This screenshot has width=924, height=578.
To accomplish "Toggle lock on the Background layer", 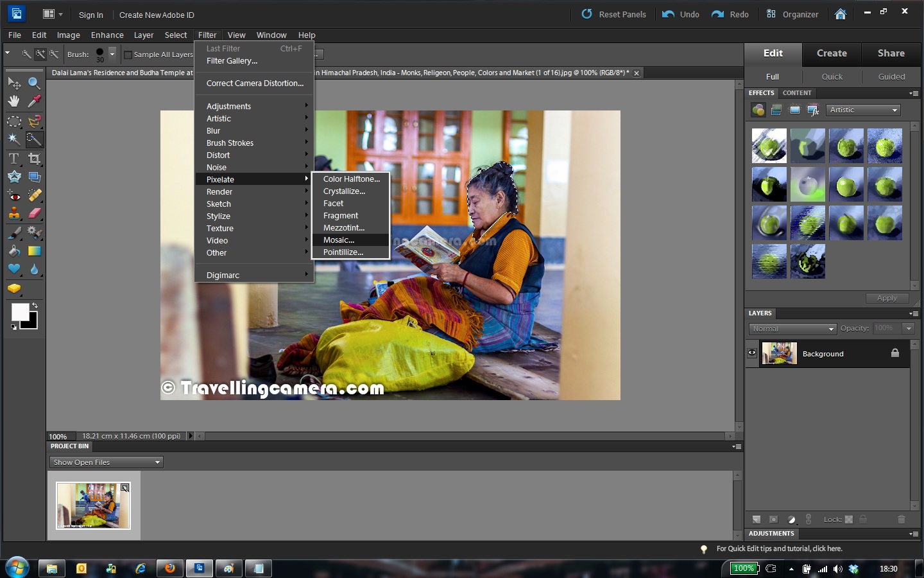I will (x=895, y=353).
